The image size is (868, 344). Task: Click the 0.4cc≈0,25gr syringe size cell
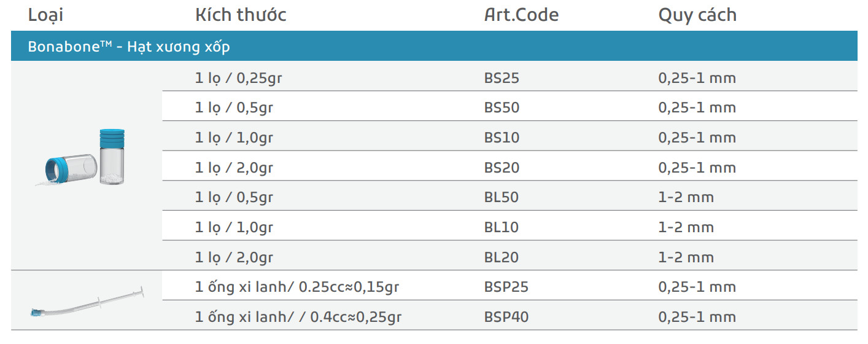[298, 317]
